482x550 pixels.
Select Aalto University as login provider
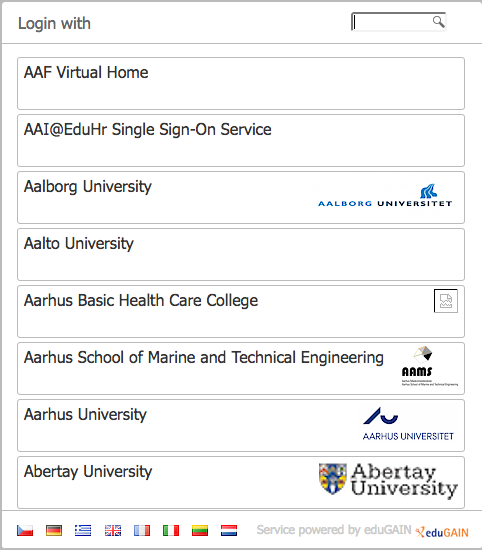pyautogui.click(x=241, y=255)
